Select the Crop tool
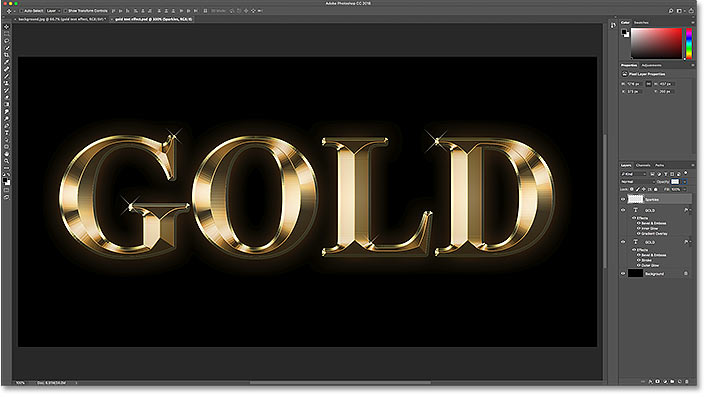705x397 pixels. (6, 55)
